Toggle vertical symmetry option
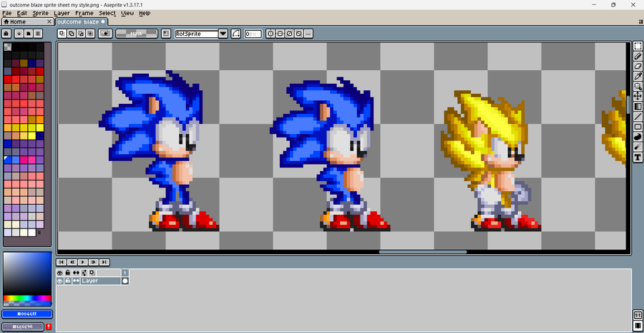The height and width of the screenshot is (333, 644). 280,34
